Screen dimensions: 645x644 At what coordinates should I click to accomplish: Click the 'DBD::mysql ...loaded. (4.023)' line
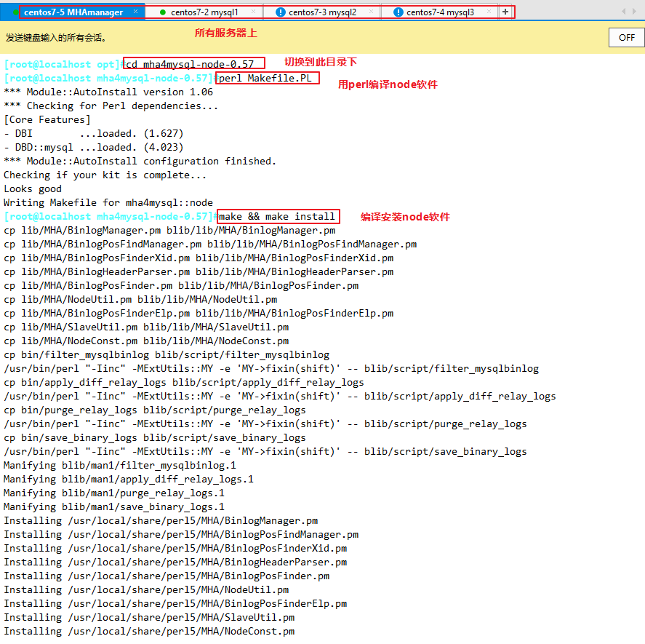coord(94,148)
